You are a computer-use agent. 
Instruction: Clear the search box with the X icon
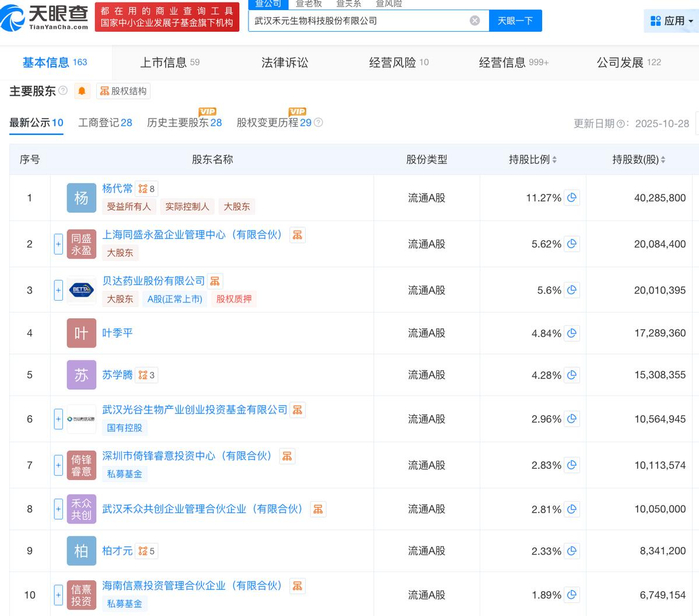pos(474,20)
